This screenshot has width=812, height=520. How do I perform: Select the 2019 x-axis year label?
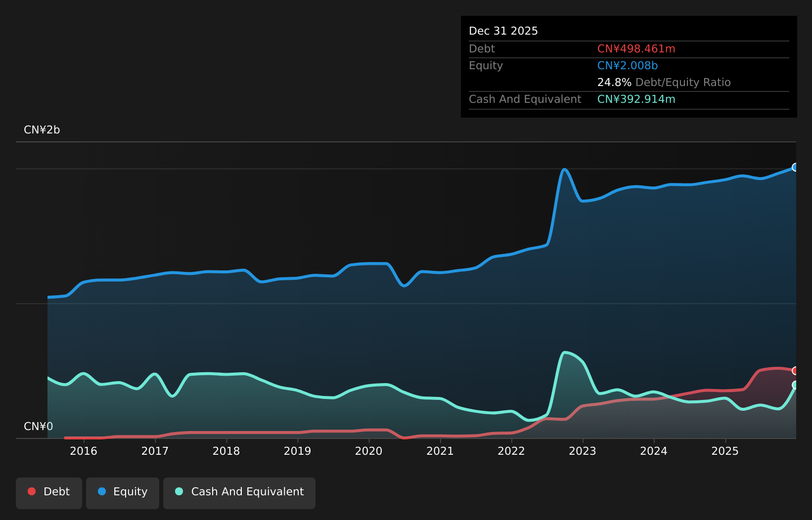[297, 451]
